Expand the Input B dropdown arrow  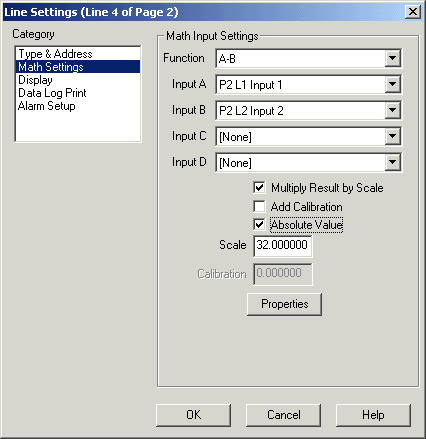tap(392, 110)
